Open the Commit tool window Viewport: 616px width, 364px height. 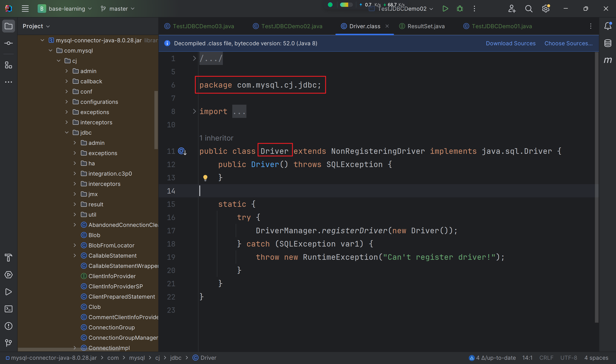point(9,43)
